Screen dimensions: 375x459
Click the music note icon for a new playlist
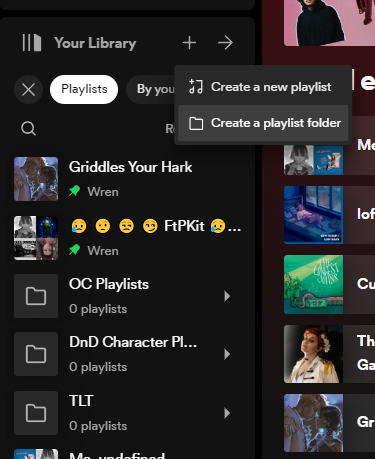click(x=196, y=87)
